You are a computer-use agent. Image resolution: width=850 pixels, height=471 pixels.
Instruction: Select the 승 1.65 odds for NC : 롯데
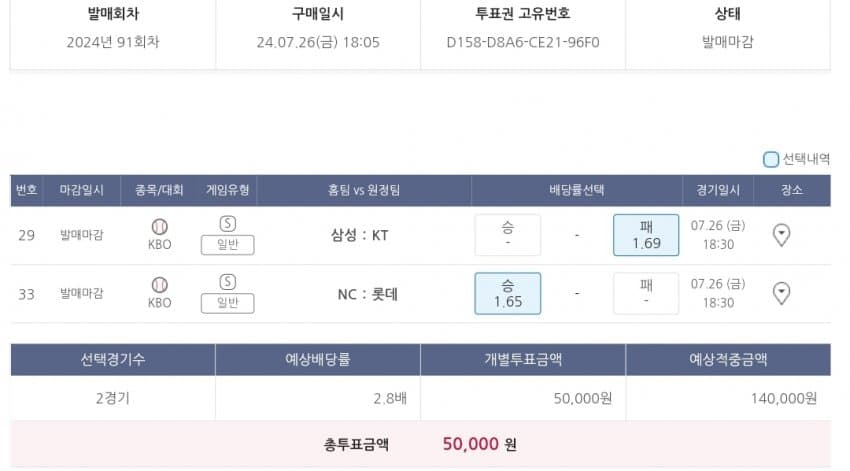[x=508, y=293]
